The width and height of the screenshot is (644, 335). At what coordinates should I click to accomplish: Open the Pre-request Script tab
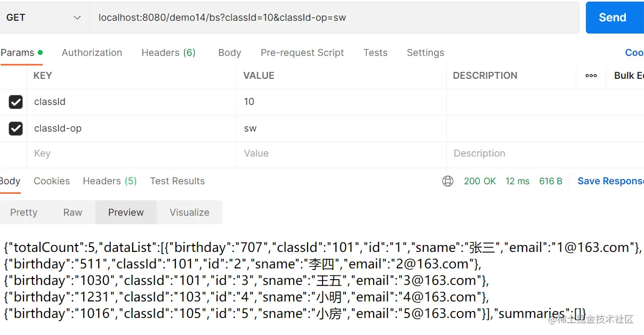click(x=302, y=53)
